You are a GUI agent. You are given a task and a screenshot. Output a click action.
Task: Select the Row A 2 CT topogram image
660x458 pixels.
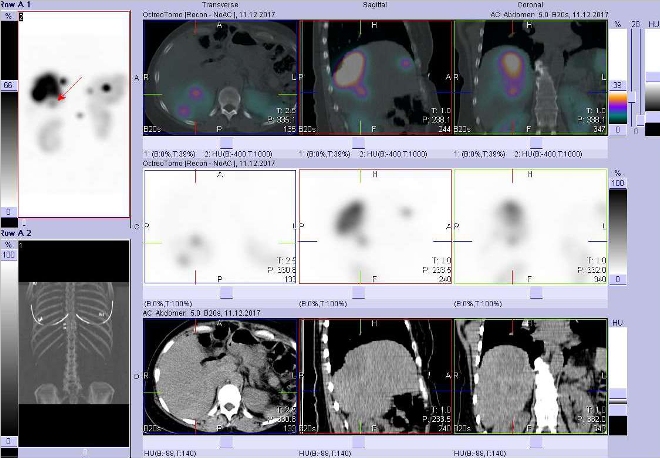74,340
